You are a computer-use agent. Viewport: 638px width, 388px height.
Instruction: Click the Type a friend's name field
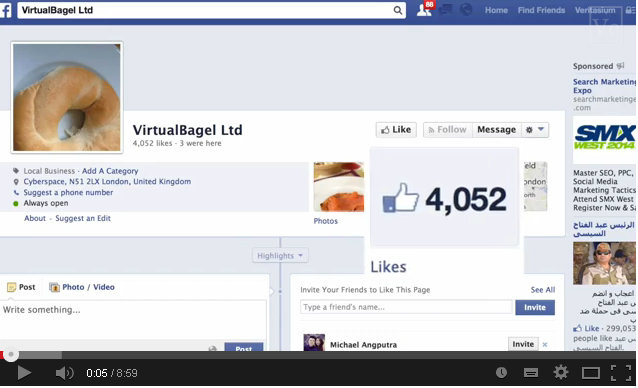406,307
